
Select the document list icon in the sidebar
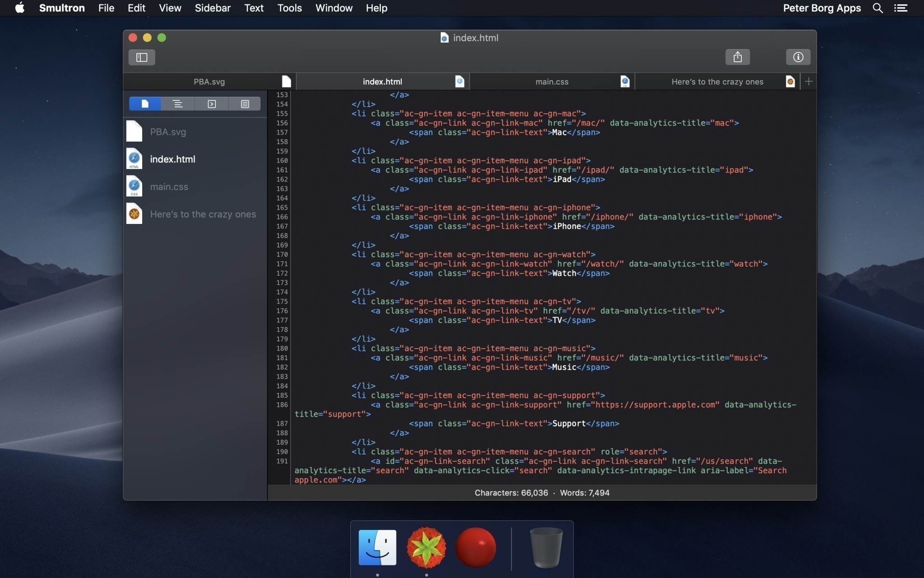point(144,103)
